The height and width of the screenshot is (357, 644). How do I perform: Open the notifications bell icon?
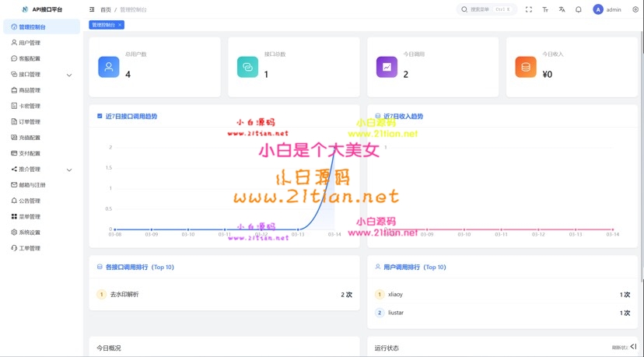[578, 9]
